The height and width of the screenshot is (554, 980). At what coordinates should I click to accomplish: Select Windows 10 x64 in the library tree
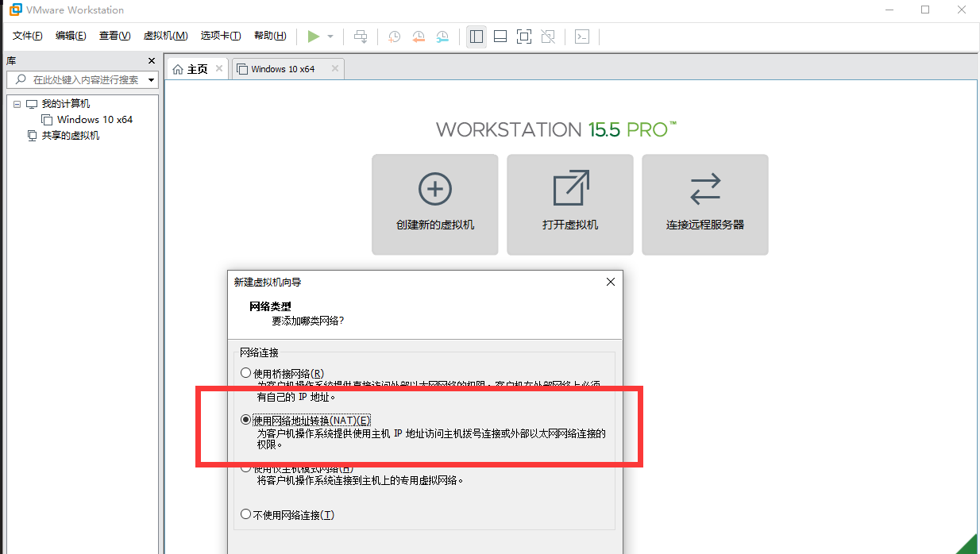[x=95, y=120]
